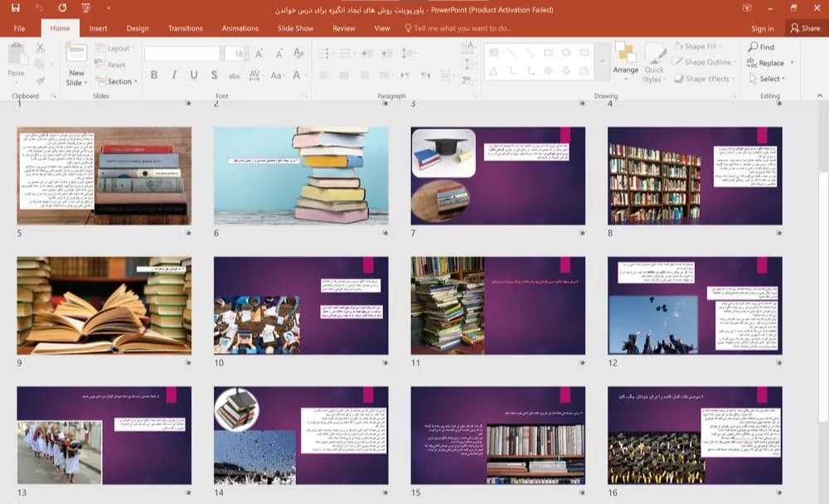Open the Font Color picker
The height and width of the screenshot is (504, 829).
[x=298, y=75]
